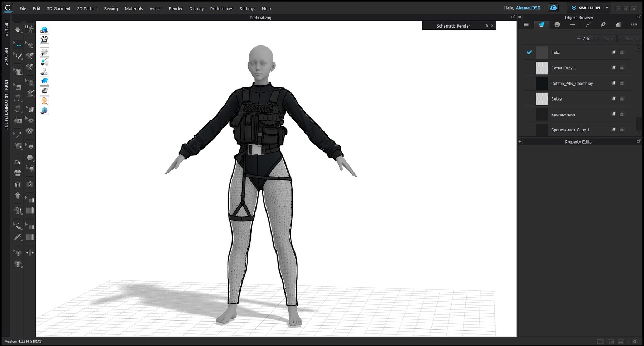The height and width of the screenshot is (346, 644).
Task: Open the Render menu
Action: tap(176, 9)
